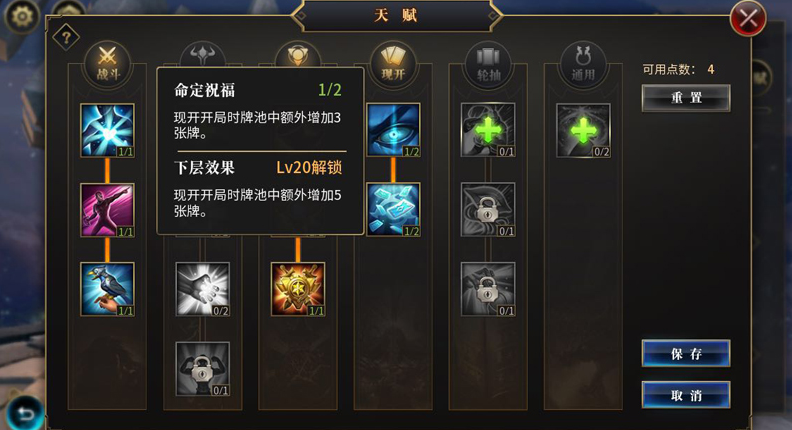Select the 轮抽 talent category
This screenshot has height=430, width=792.
point(488,64)
